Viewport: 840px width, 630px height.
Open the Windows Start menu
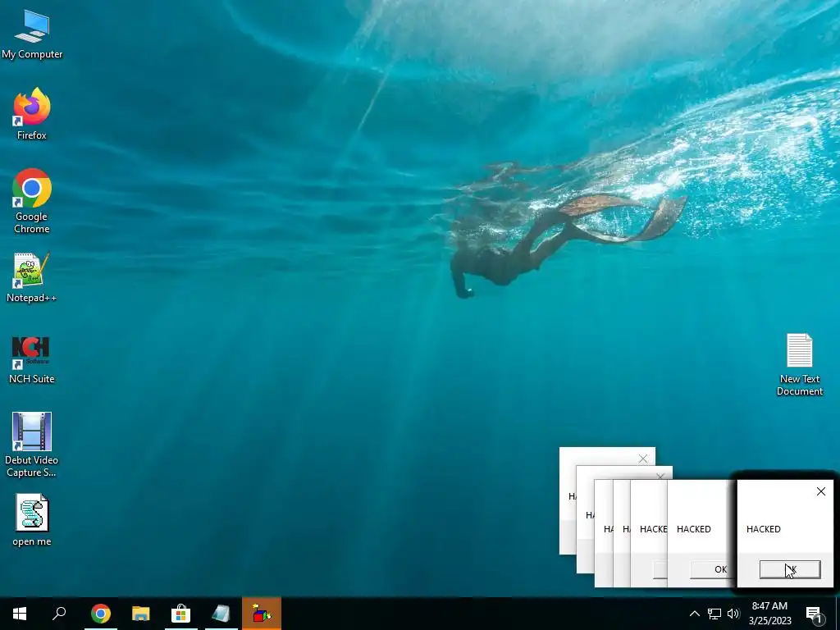20,614
